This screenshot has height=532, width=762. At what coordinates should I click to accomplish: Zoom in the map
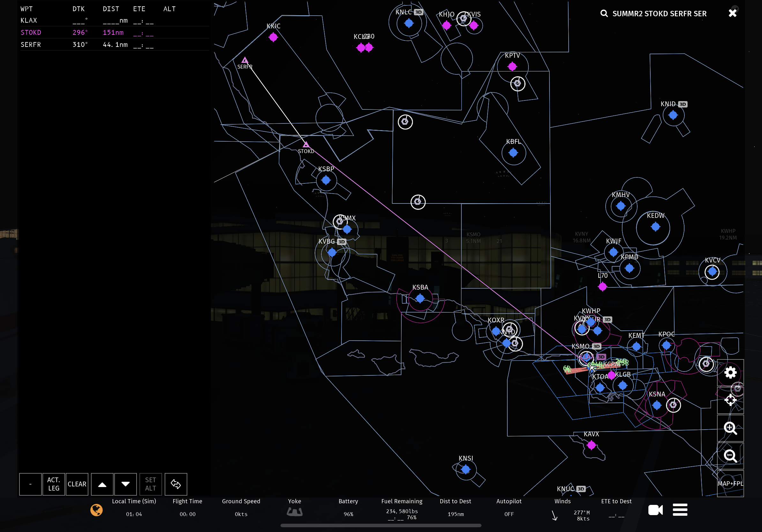[730, 428]
